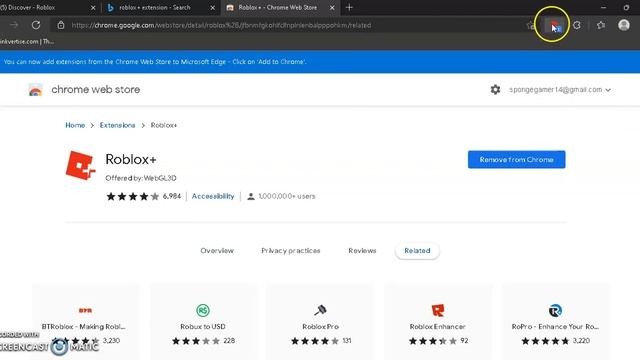The width and height of the screenshot is (640, 360).
Task: Open the Reviews tab
Action: click(362, 251)
